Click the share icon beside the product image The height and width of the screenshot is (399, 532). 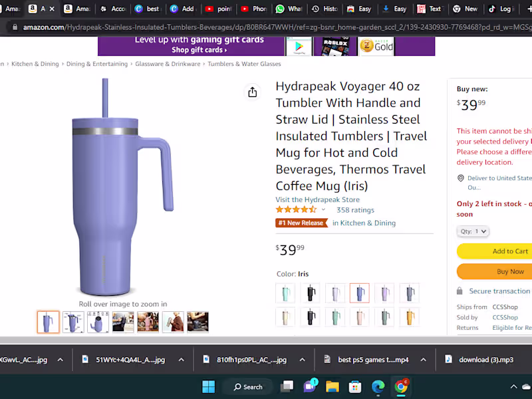pyautogui.click(x=253, y=92)
